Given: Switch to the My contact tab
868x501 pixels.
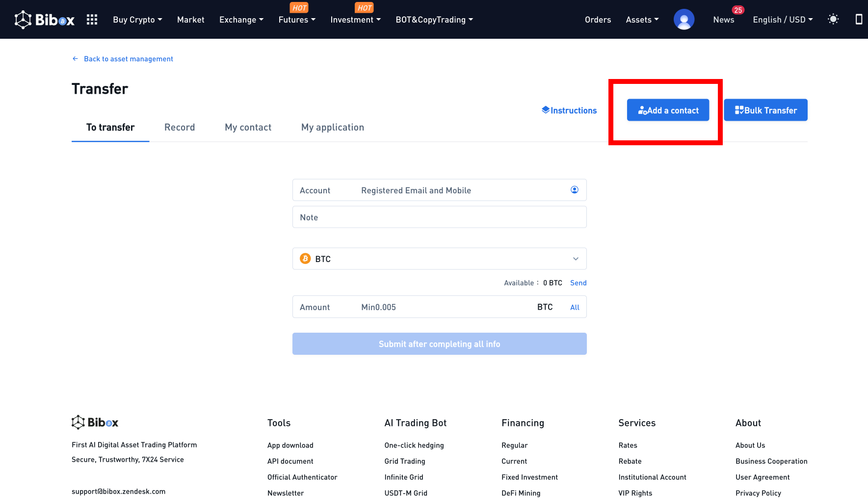Looking at the screenshot, I should tap(248, 128).
